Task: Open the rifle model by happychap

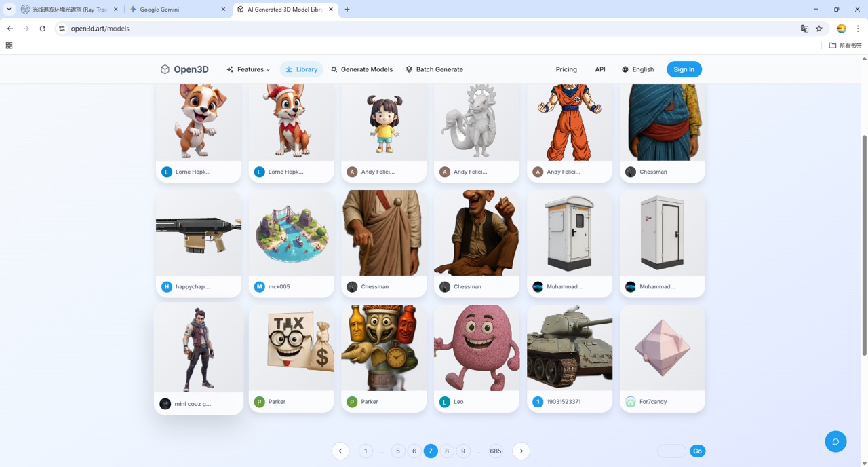Action: pos(199,233)
